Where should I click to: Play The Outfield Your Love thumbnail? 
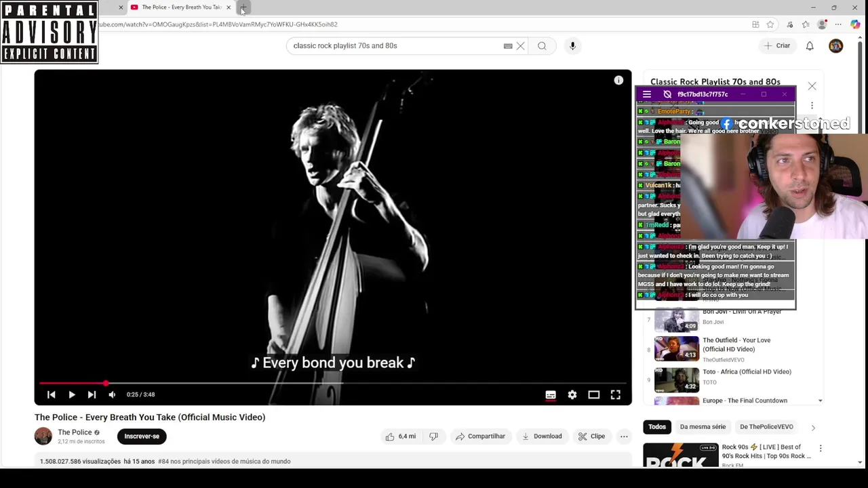pyautogui.click(x=676, y=348)
